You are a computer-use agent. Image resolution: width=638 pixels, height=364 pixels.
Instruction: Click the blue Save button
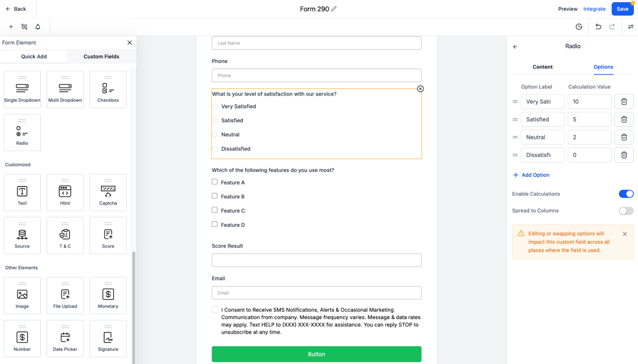tap(622, 9)
